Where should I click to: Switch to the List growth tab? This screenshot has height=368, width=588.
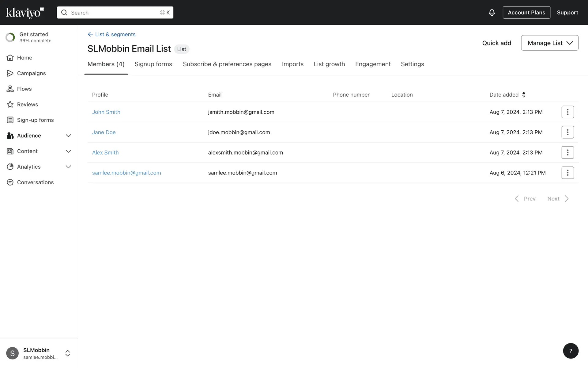pos(329,64)
